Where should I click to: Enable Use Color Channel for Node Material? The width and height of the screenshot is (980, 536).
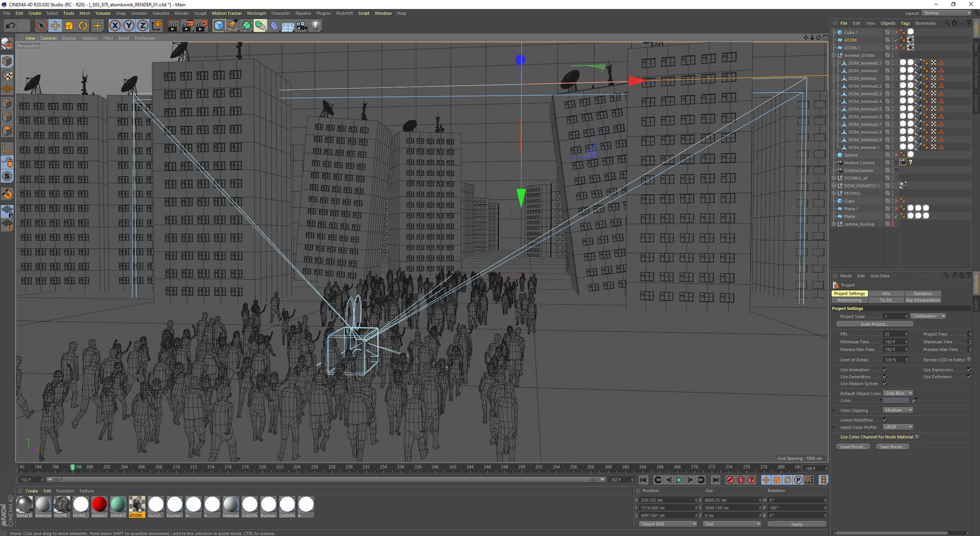(x=917, y=437)
